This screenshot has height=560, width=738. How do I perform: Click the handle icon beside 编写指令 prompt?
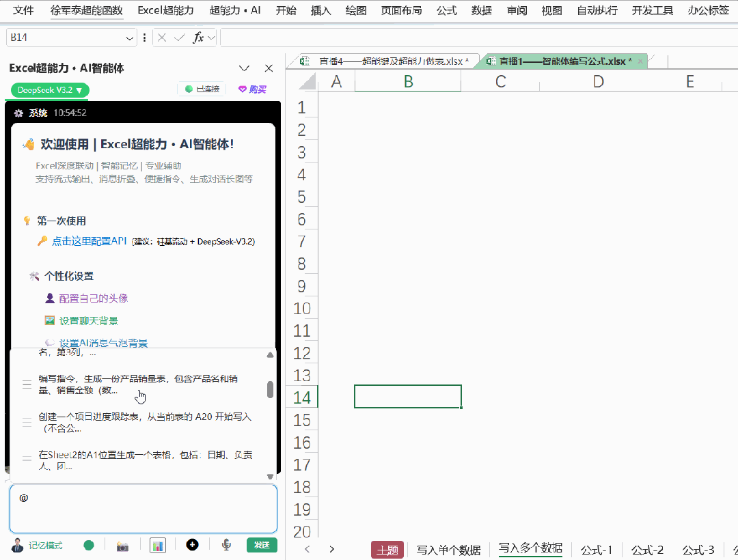click(27, 384)
